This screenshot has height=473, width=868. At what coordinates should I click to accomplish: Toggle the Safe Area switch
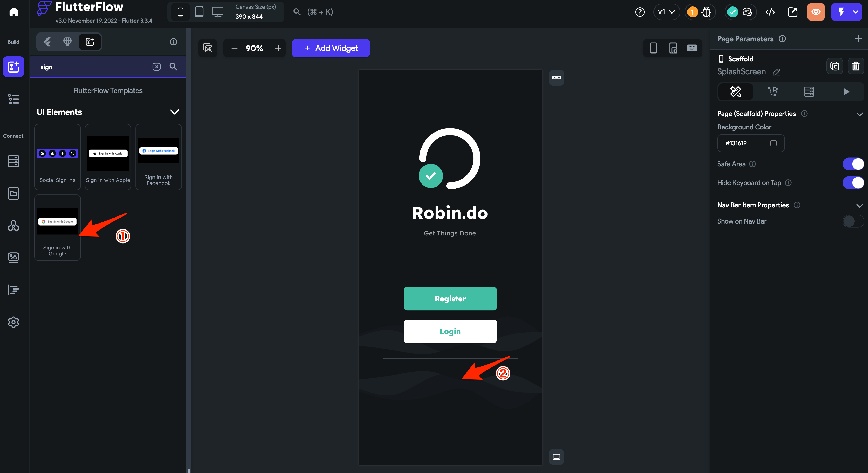(x=853, y=164)
